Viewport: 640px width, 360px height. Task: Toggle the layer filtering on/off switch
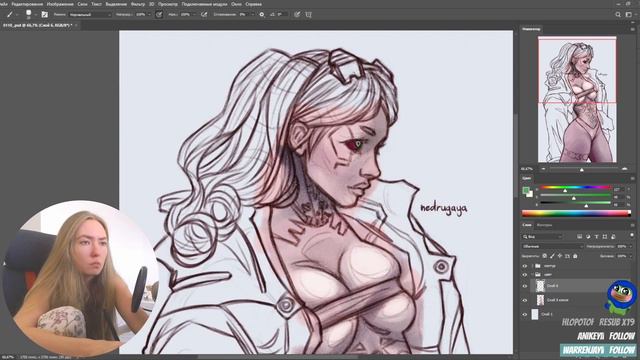[x=632, y=235]
